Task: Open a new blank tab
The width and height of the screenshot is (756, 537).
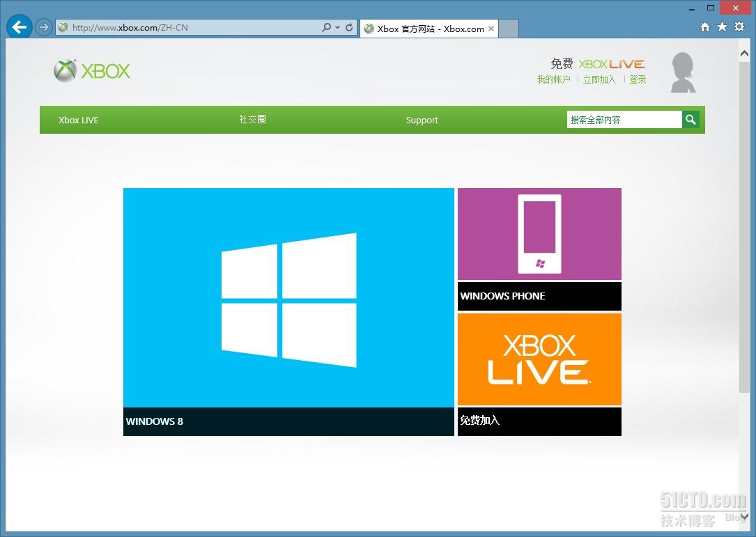Action: coord(509,29)
